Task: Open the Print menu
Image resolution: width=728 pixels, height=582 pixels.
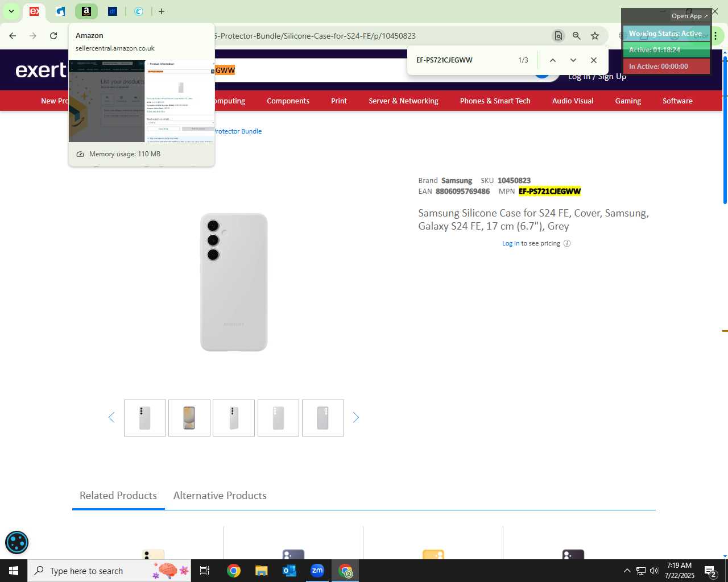Action: point(339,101)
